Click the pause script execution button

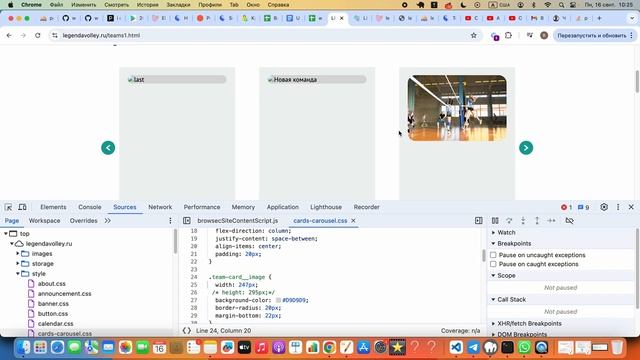pyautogui.click(x=495, y=221)
